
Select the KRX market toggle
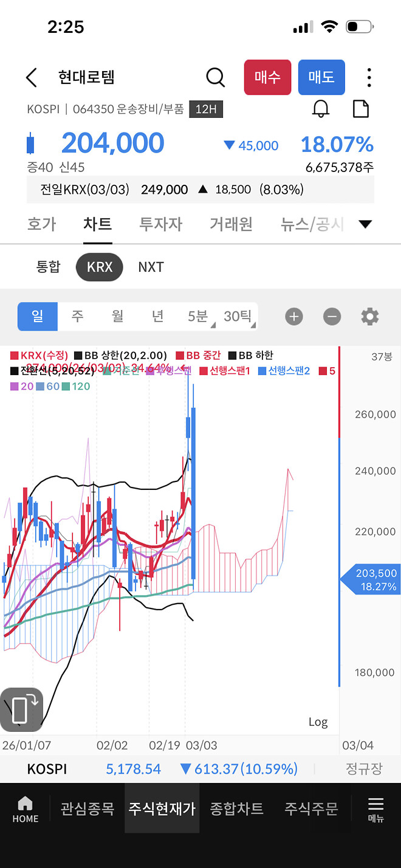(x=99, y=267)
